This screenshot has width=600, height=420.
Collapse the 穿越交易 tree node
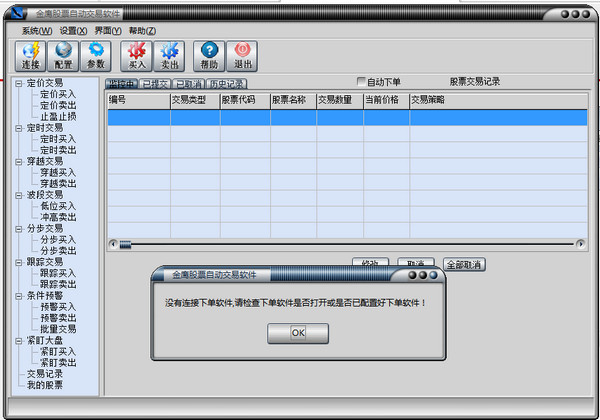pos(19,162)
